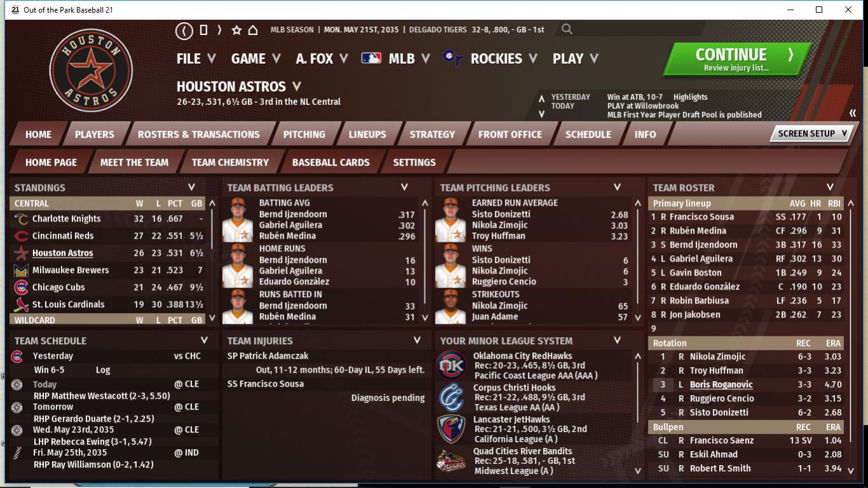This screenshot has width=868, height=488.
Task: Go to the home screen house icon
Action: click(252, 30)
